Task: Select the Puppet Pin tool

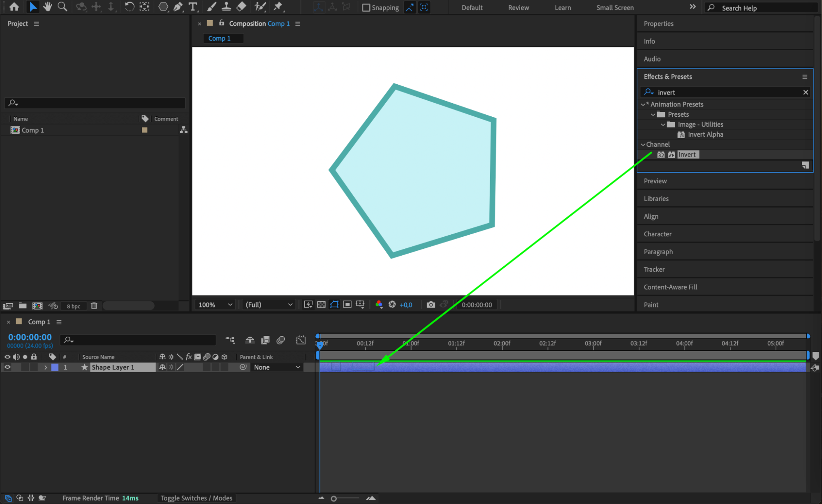Action: 278,7
